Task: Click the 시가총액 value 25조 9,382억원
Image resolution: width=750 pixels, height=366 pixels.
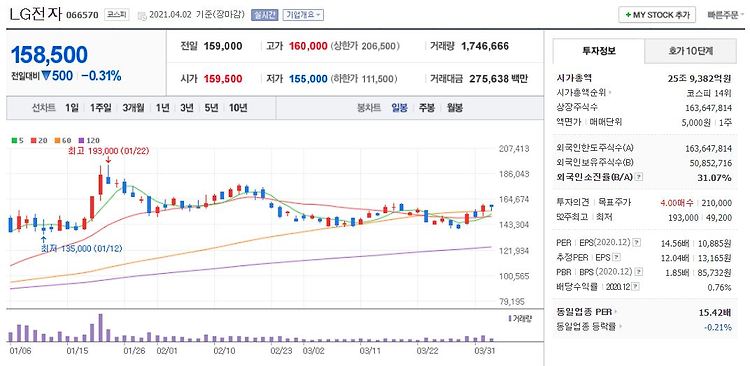Action: [x=699, y=78]
